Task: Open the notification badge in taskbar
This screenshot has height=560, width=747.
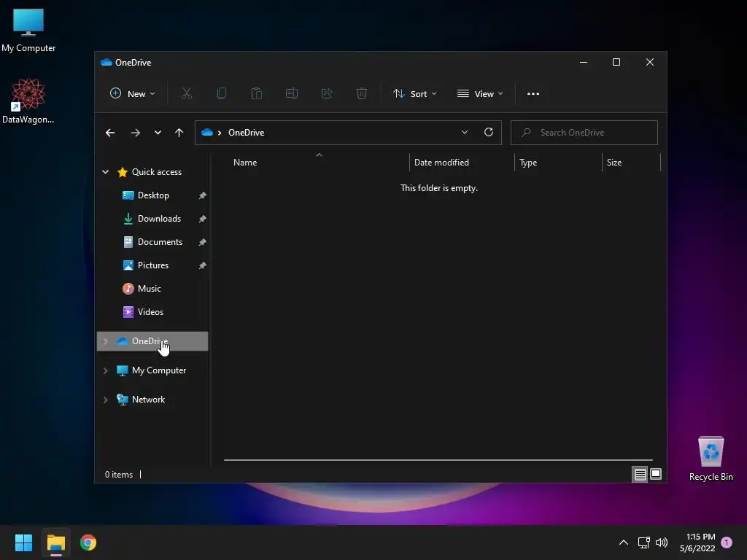Action: [x=727, y=542]
